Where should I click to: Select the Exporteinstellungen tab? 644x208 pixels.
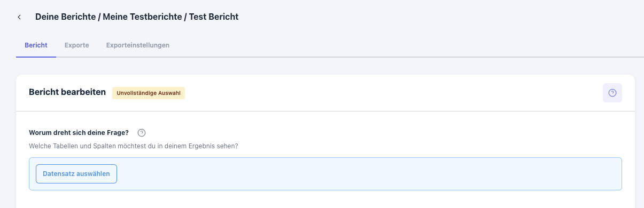(138, 45)
